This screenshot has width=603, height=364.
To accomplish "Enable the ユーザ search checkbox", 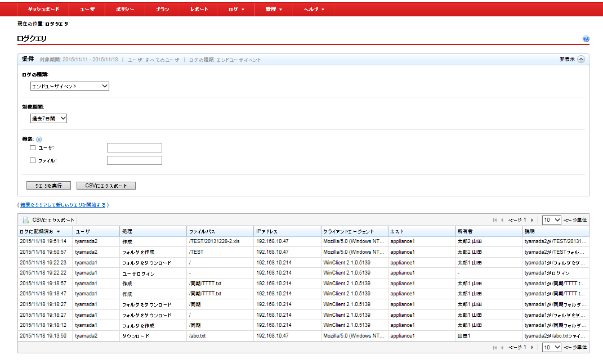I will pos(33,148).
